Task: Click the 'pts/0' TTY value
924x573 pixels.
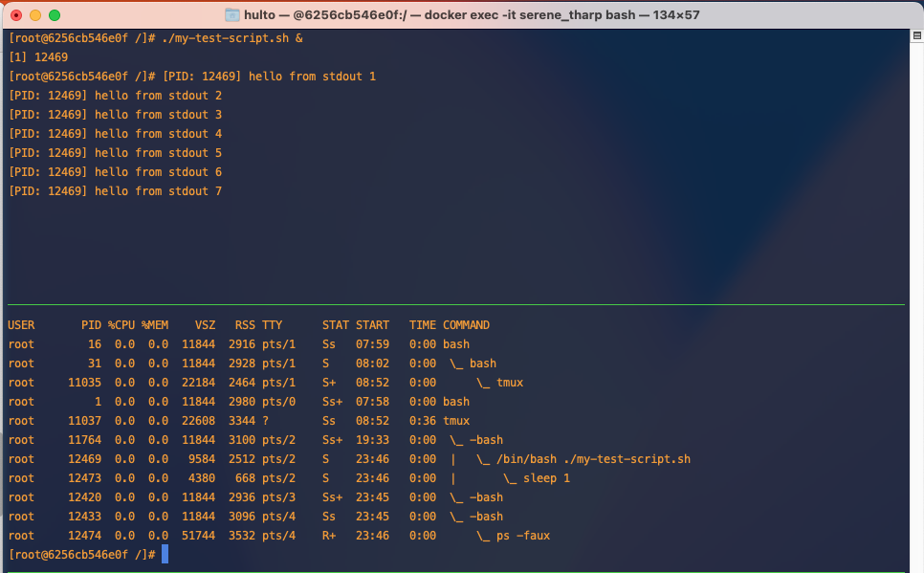Action: click(x=278, y=402)
